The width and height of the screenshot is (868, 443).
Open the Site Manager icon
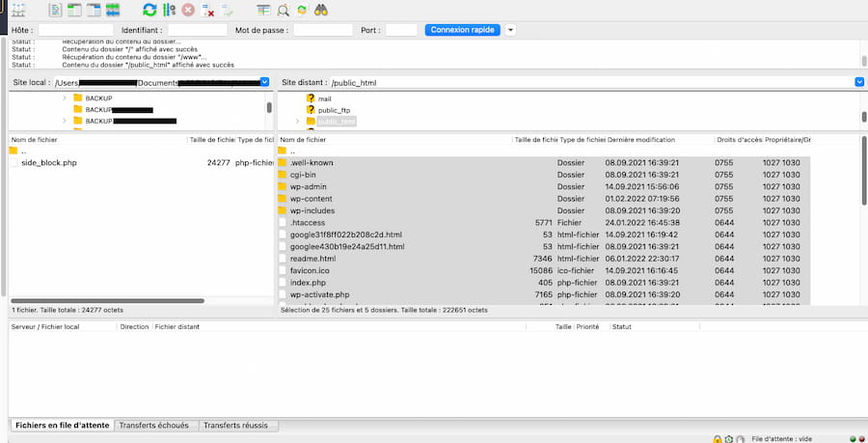18,10
